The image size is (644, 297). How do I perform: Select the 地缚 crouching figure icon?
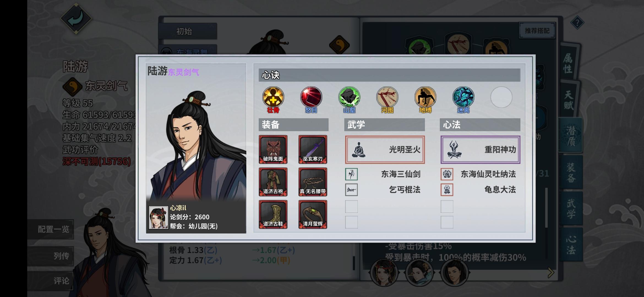tap(425, 97)
